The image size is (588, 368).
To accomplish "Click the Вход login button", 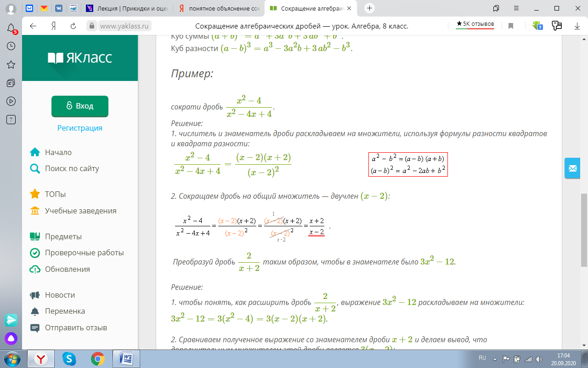I will pyautogui.click(x=80, y=106).
